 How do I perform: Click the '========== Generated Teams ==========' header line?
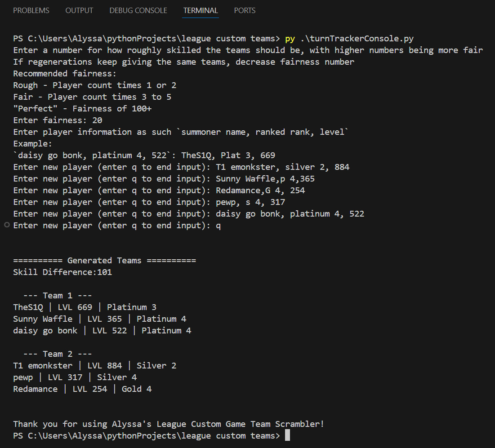[104, 260]
